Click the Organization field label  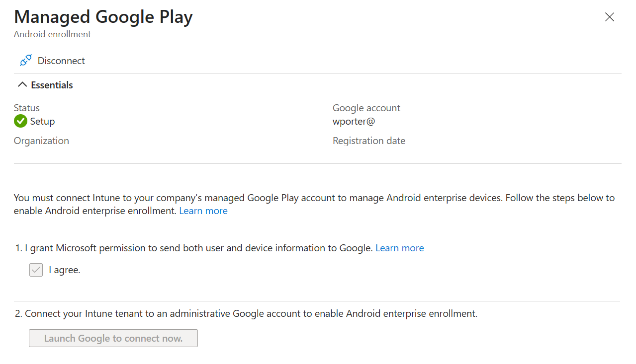(x=41, y=141)
